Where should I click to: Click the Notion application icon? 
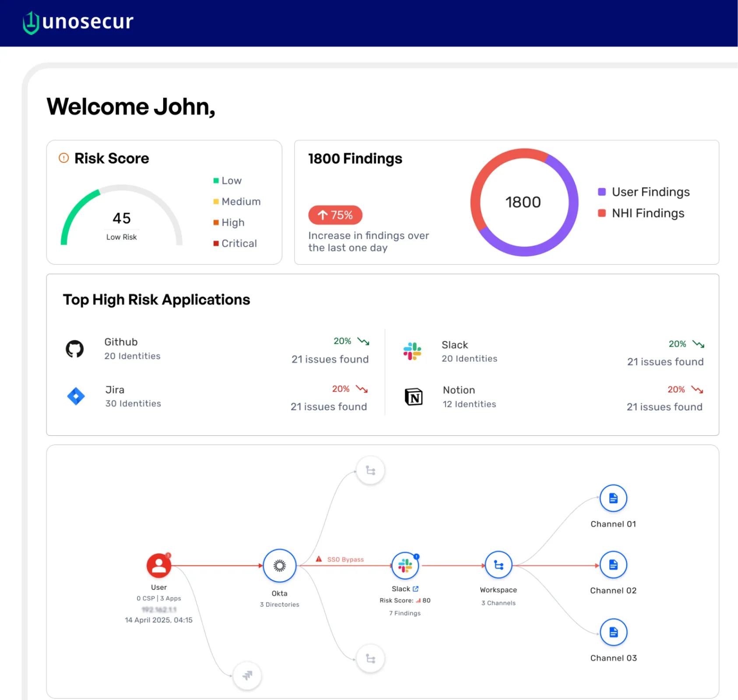click(414, 397)
